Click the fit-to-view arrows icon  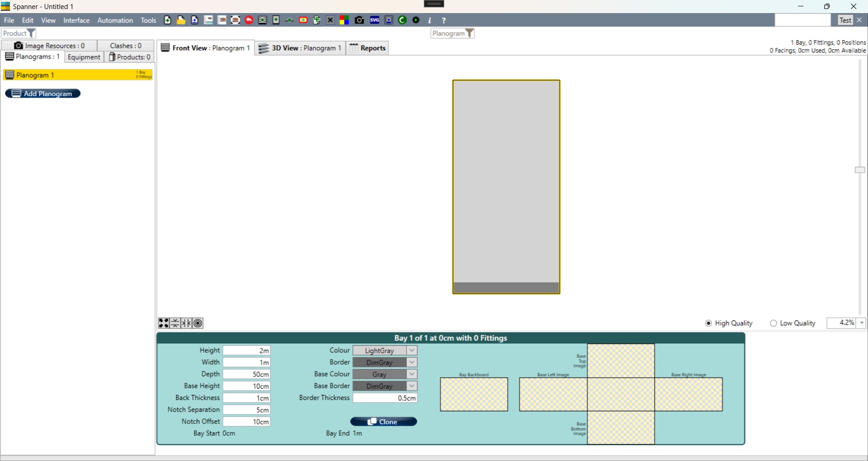[x=164, y=323]
